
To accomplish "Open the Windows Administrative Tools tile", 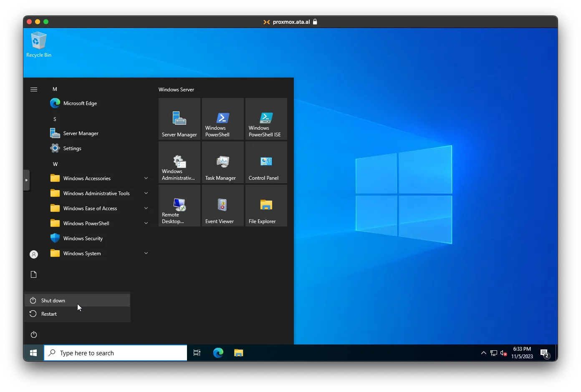I will [179, 162].
